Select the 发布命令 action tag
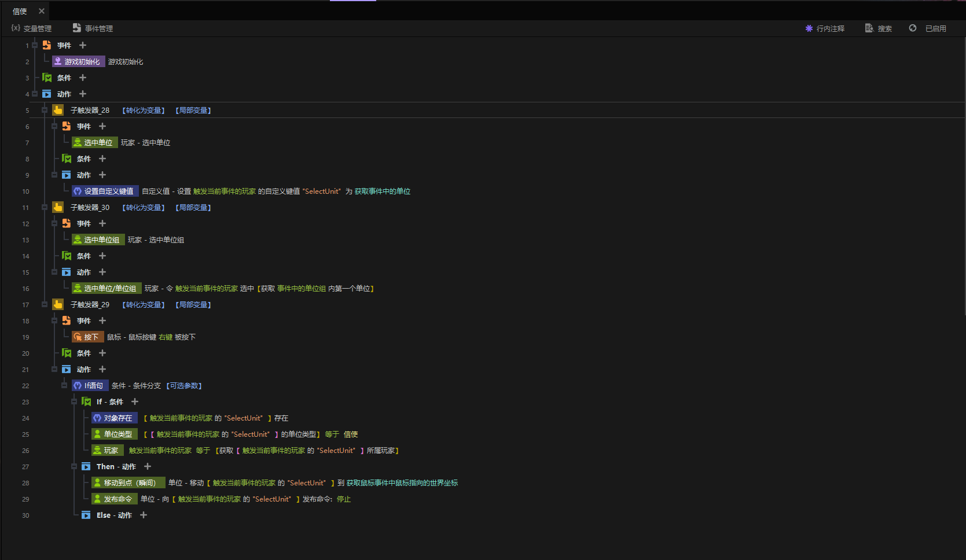This screenshot has height=560, width=966. [115, 499]
